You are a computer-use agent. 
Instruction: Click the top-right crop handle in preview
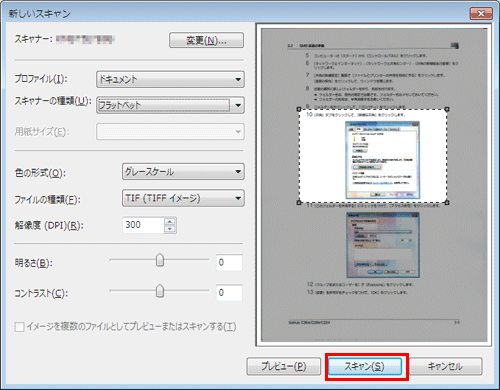447,109
